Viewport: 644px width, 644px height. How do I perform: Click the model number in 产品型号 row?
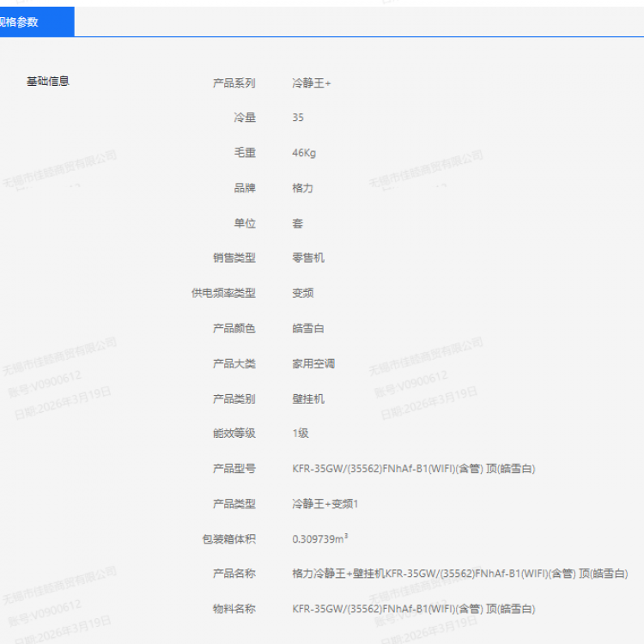coord(413,469)
